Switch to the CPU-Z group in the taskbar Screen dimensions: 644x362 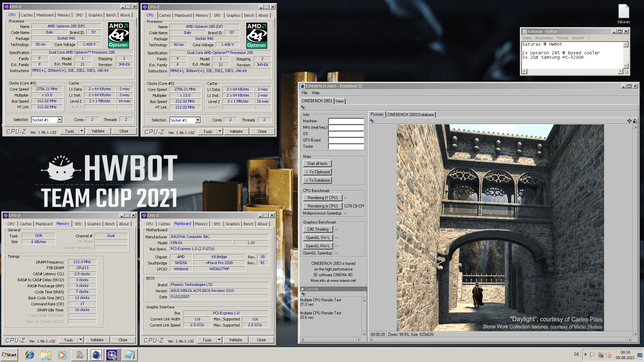[x=112, y=355]
